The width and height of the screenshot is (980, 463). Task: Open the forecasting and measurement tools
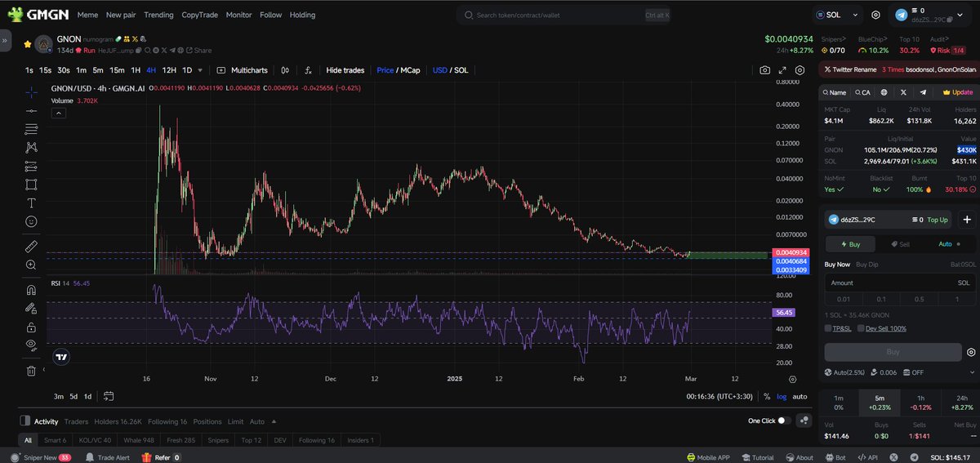tap(31, 166)
